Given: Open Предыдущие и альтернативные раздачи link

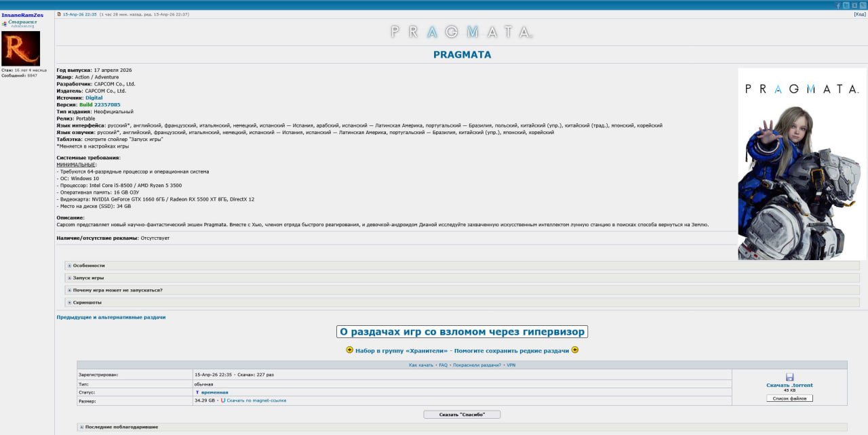Looking at the screenshot, I should [x=111, y=317].
